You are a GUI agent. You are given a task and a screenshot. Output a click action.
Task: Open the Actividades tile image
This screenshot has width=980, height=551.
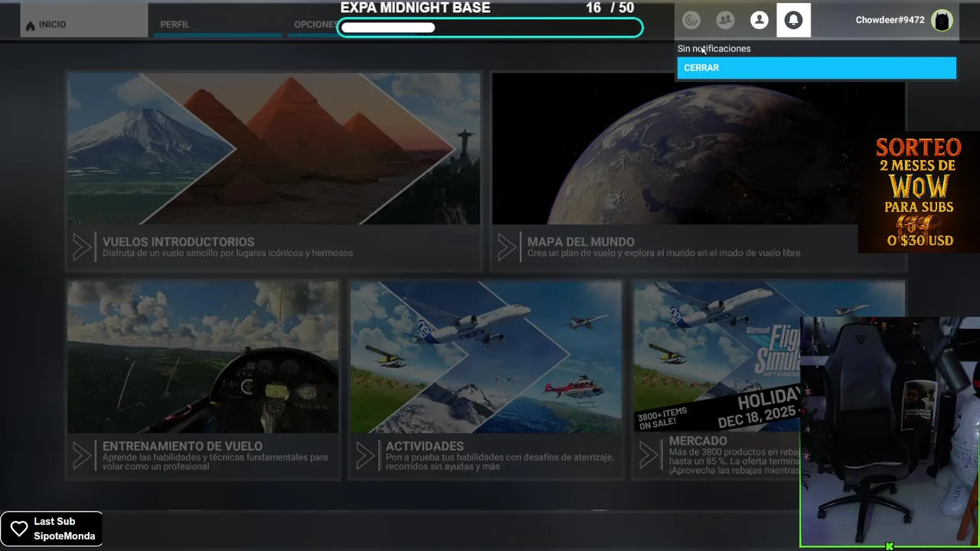click(486, 357)
